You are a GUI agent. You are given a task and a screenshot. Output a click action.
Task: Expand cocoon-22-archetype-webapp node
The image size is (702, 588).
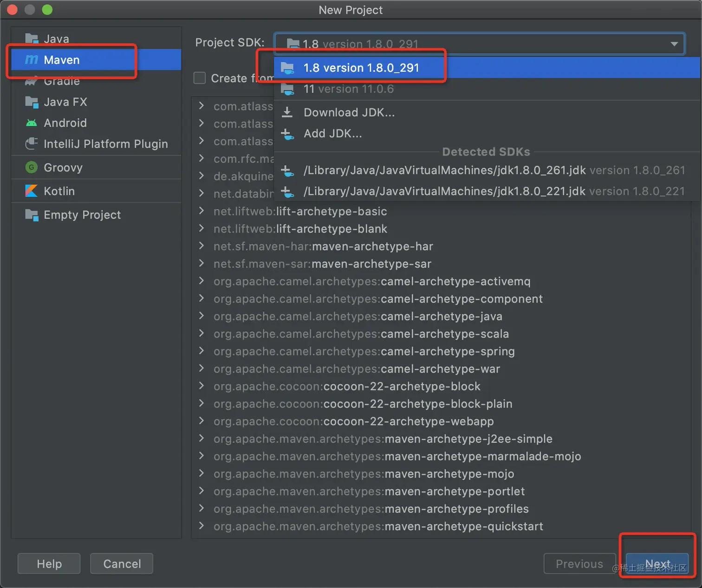pyautogui.click(x=201, y=421)
